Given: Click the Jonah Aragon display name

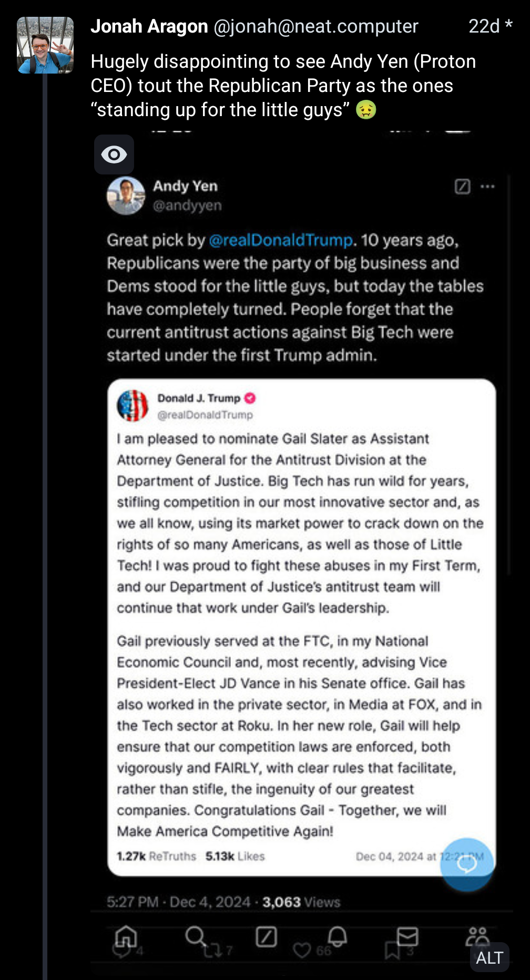Looking at the screenshot, I should [x=149, y=26].
